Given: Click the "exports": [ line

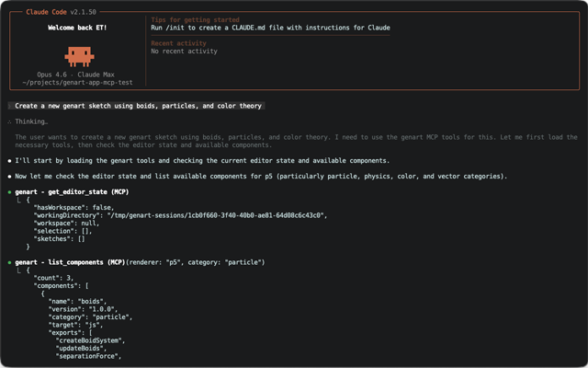Looking at the screenshot, I should pyautogui.click(x=70, y=333).
